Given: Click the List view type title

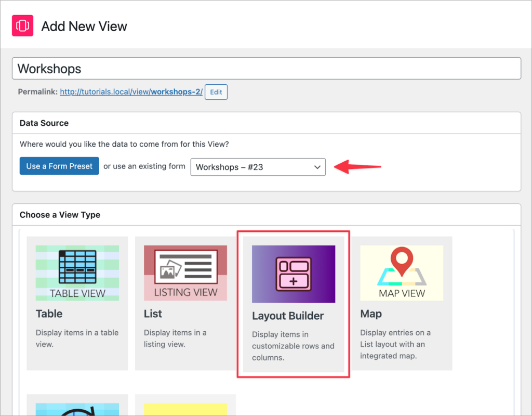Looking at the screenshot, I should 153,314.
